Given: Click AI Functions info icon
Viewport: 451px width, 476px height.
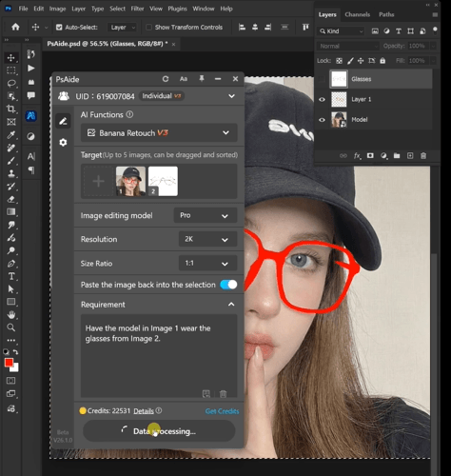Looking at the screenshot, I should (x=129, y=114).
